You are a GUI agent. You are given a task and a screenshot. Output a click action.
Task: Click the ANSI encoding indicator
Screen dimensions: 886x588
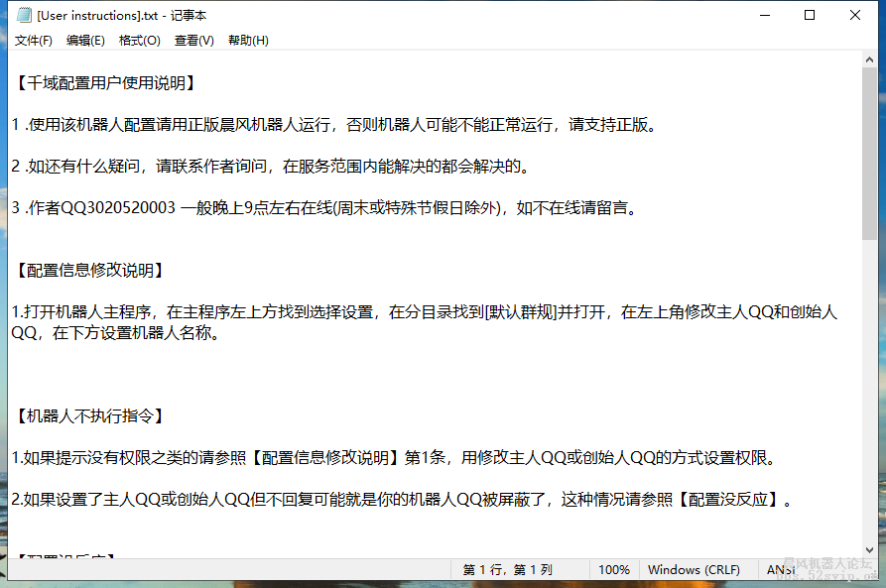coord(780,569)
